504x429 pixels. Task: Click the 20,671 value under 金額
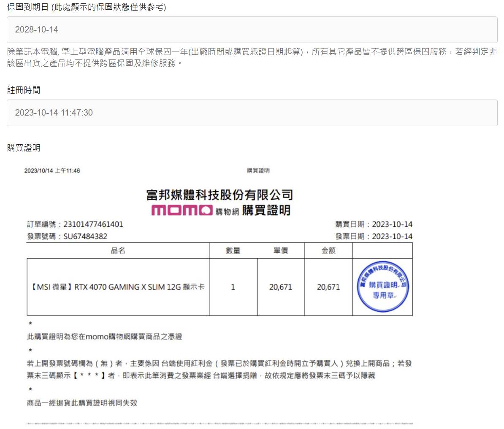328,287
